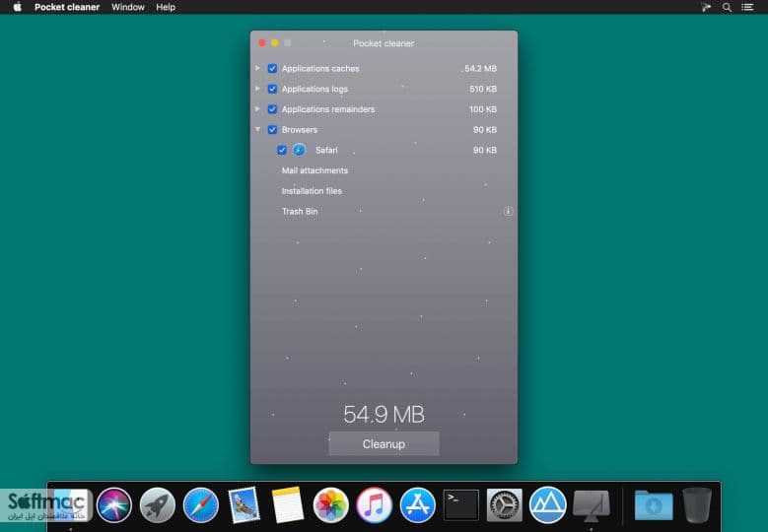Image resolution: width=768 pixels, height=532 pixels.
Task: Open Photos app from dock
Action: coord(330,505)
